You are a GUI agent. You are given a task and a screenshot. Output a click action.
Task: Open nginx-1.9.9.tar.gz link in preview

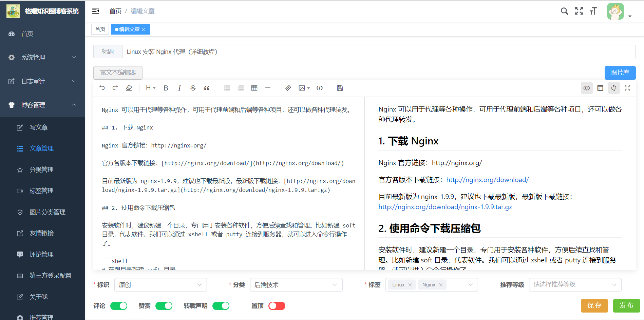[445, 207]
